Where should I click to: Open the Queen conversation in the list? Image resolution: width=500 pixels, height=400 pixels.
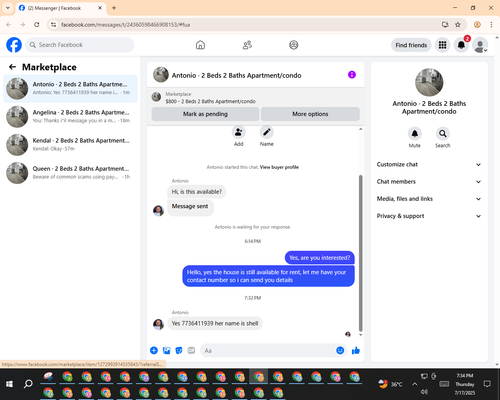70,173
